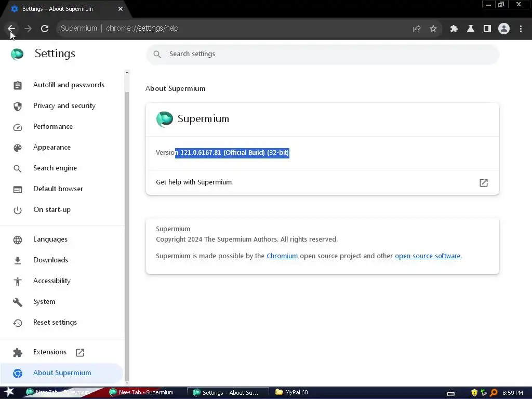
Task: Click the Reset settings clock icon
Action: pos(18,323)
